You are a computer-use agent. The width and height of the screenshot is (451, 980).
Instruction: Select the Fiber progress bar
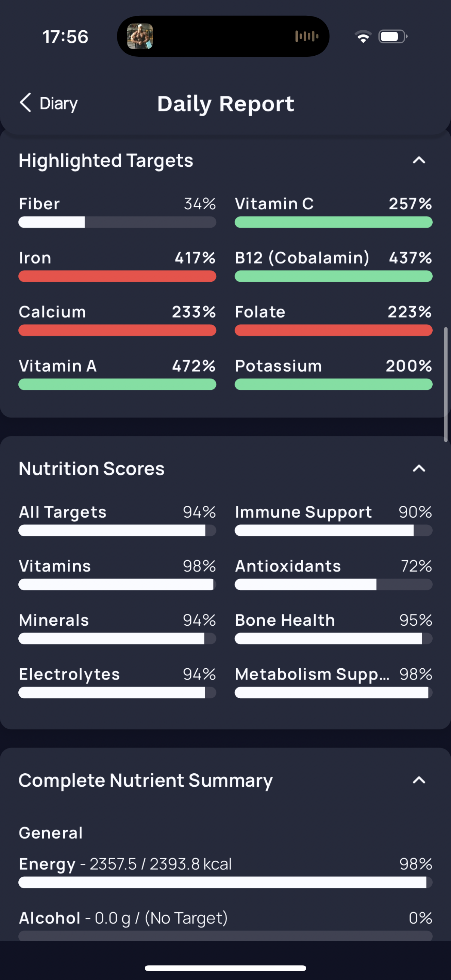click(117, 222)
